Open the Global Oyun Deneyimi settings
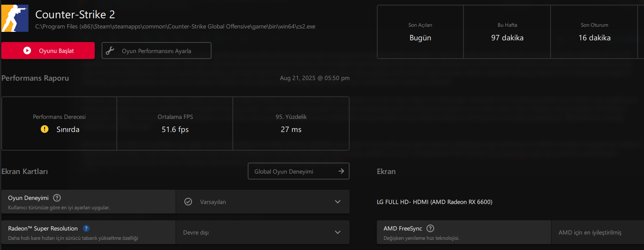Image resolution: width=644 pixels, height=250 pixels. [x=299, y=171]
